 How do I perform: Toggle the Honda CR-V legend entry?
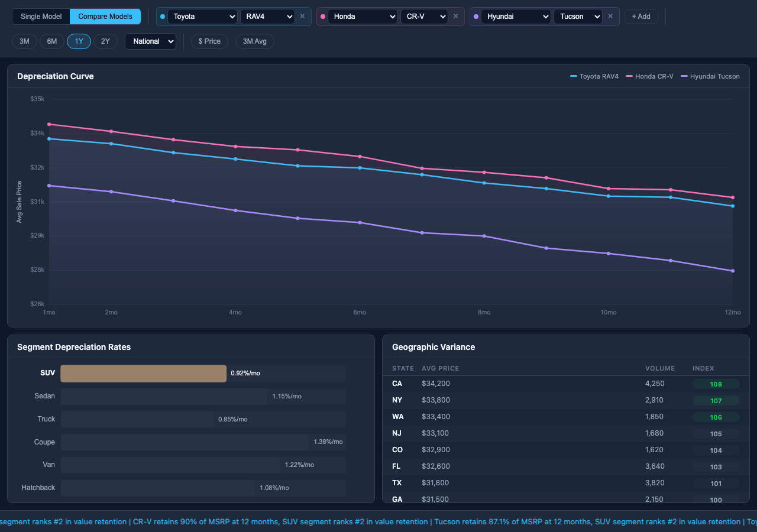[649, 76]
